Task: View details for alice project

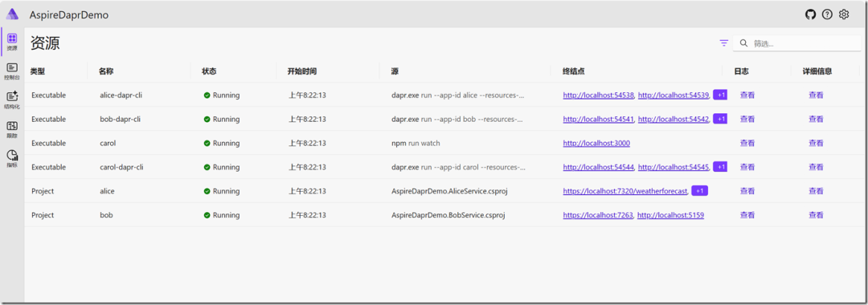Action: (816, 191)
